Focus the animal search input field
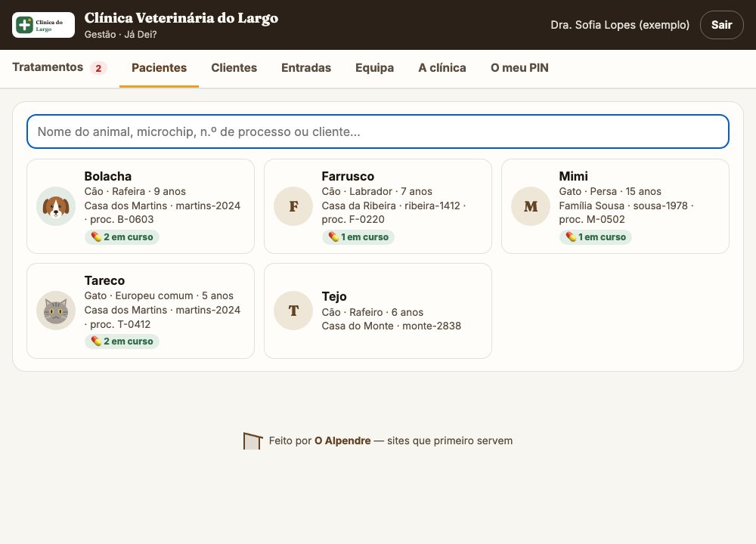 coord(378,131)
